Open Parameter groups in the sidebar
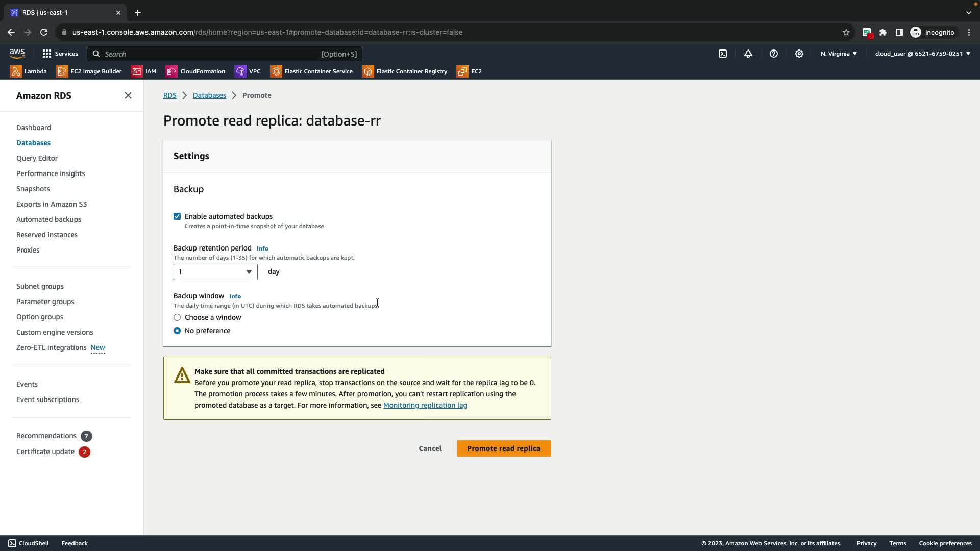The width and height of the screenshot is (980, 551). (45, 302)
